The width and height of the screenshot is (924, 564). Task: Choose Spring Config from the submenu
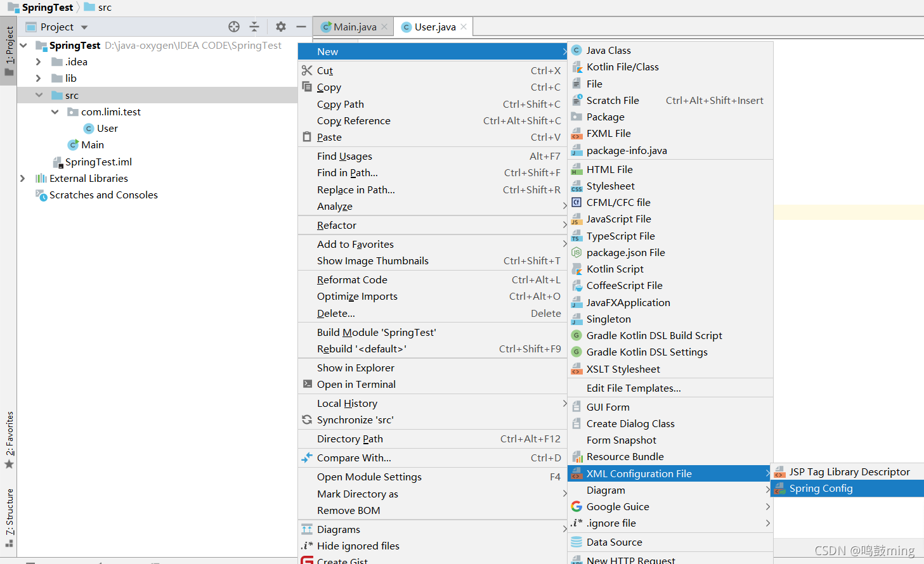coord(847,488)
